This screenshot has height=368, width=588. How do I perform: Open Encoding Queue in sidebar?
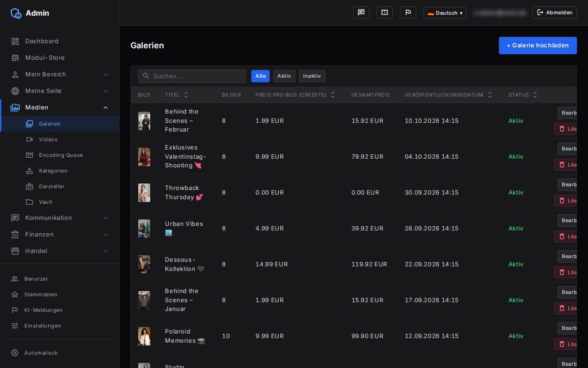tap(60, 155)
